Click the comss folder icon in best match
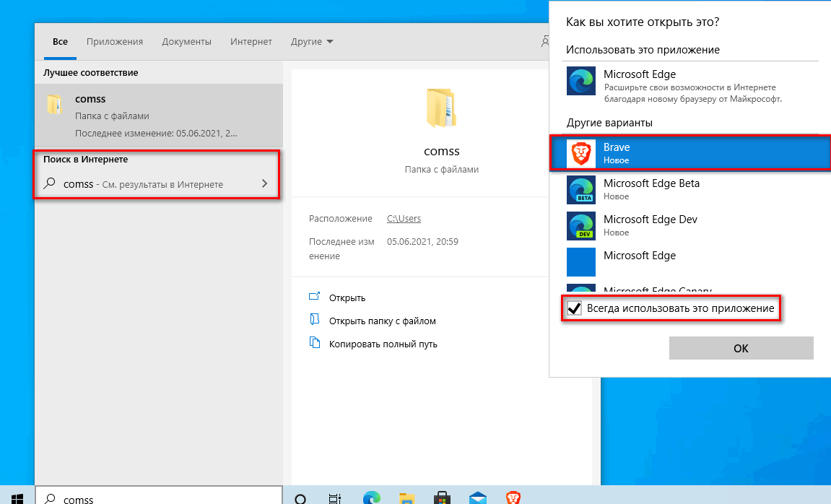This screenshot has height=504, width=831. pos(55,105)
